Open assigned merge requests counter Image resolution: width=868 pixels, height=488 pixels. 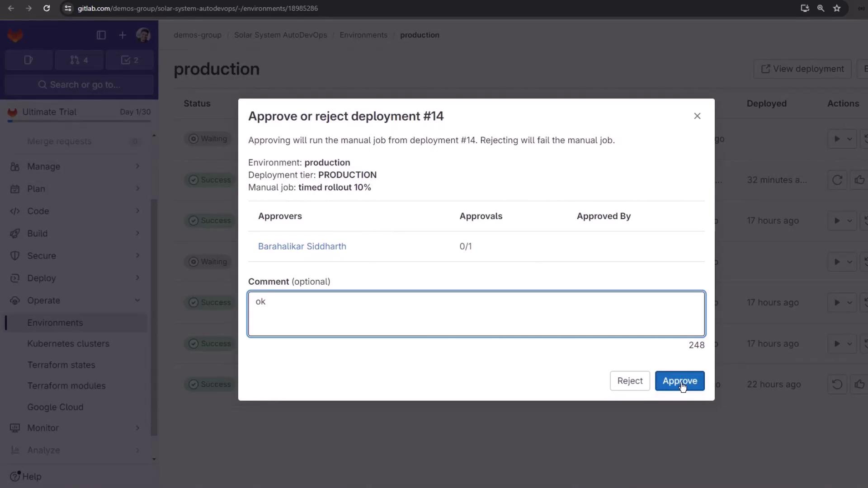click(x=79, y=60)
